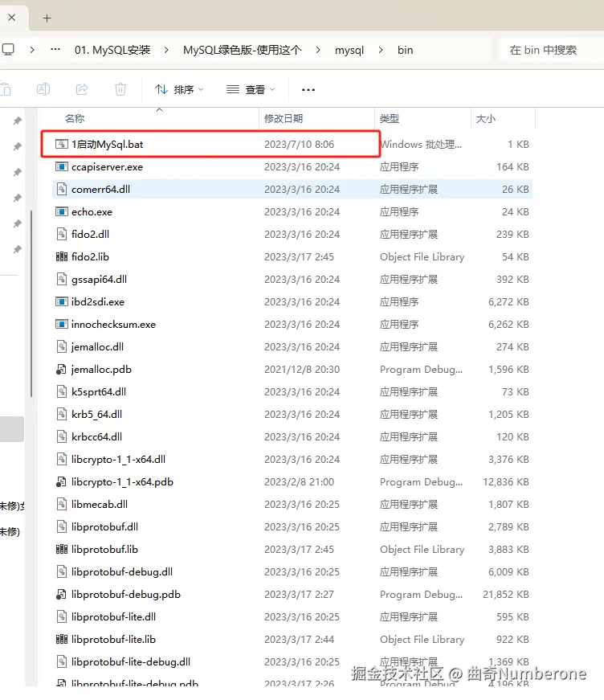Open the 查看 view dropdown
The height and width of the screenshot is (700, 604).
click(x=251, y=90)
